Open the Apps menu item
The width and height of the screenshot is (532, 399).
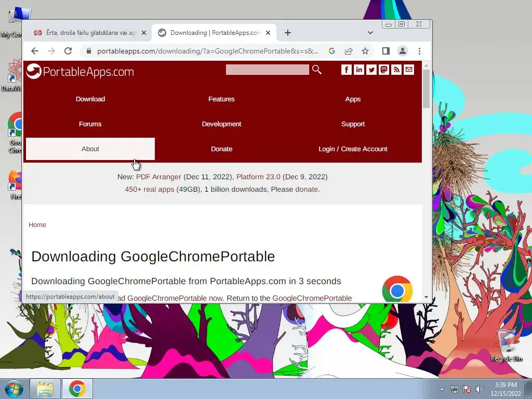[353, 99]
